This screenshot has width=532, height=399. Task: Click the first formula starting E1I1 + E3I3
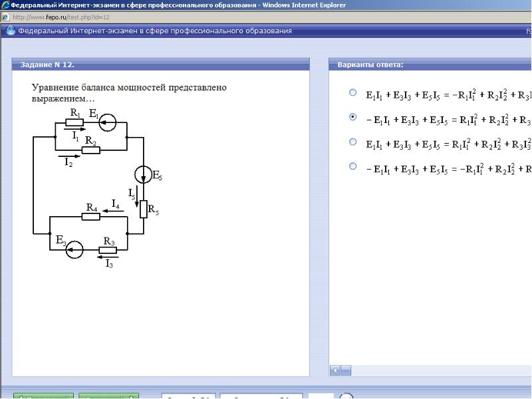(448, 95)
